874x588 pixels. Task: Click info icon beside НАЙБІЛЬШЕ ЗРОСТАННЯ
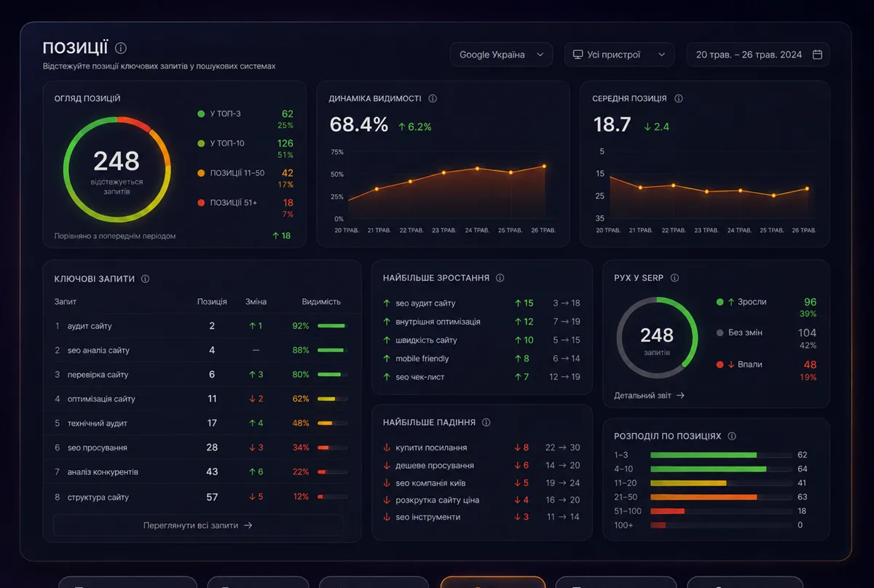point(500,278)
